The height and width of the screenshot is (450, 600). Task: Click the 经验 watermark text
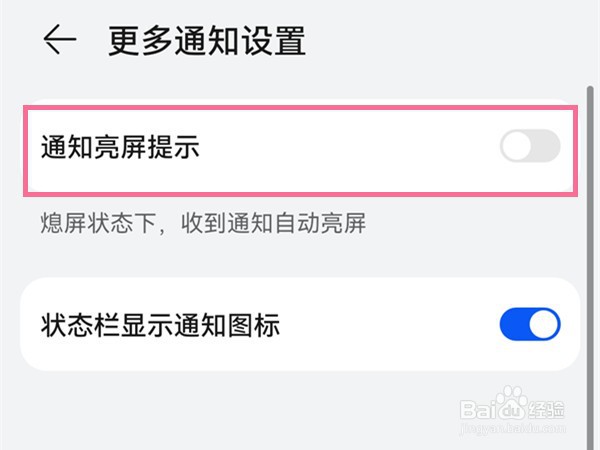pos(548,408)
